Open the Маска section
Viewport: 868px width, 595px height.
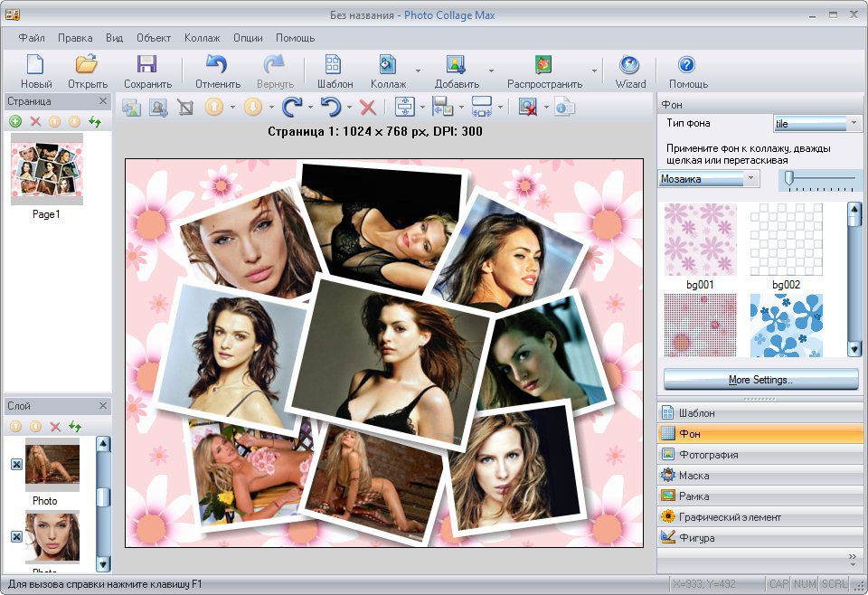(760, 475)
